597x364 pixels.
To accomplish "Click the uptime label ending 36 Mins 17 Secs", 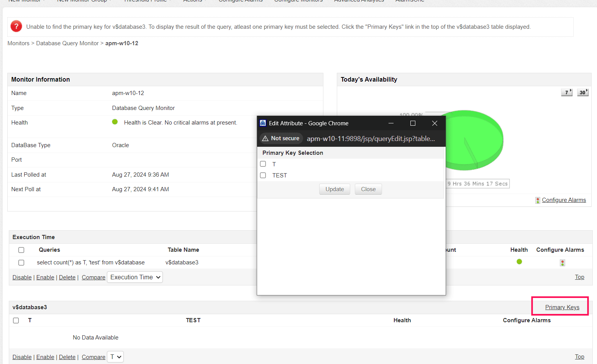I will 477,184.
